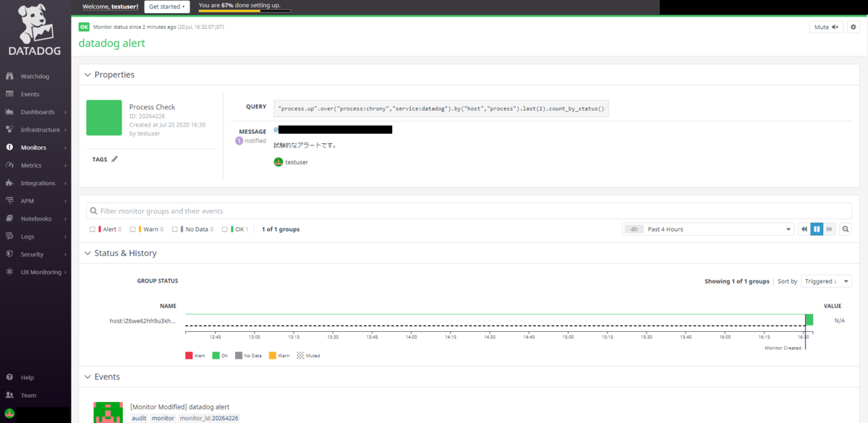868x423 pixels.
Task: Collapse the Properties section
Action: pyautogui.click(x=88, y=74)
